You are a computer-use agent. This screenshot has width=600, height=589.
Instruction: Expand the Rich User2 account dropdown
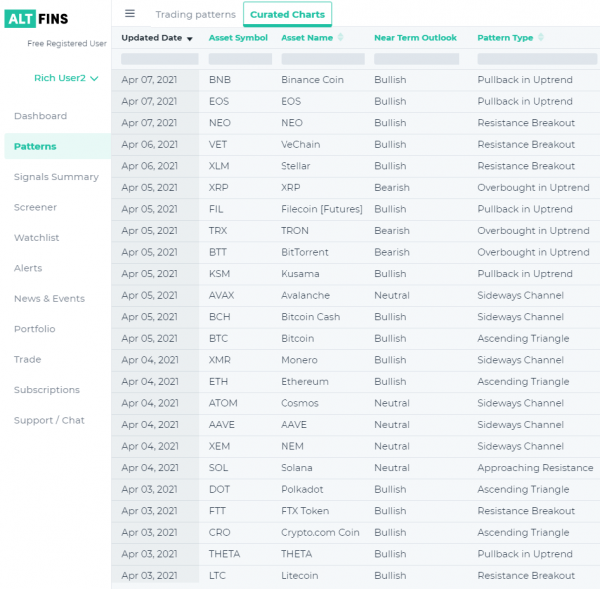pos(66,78)
